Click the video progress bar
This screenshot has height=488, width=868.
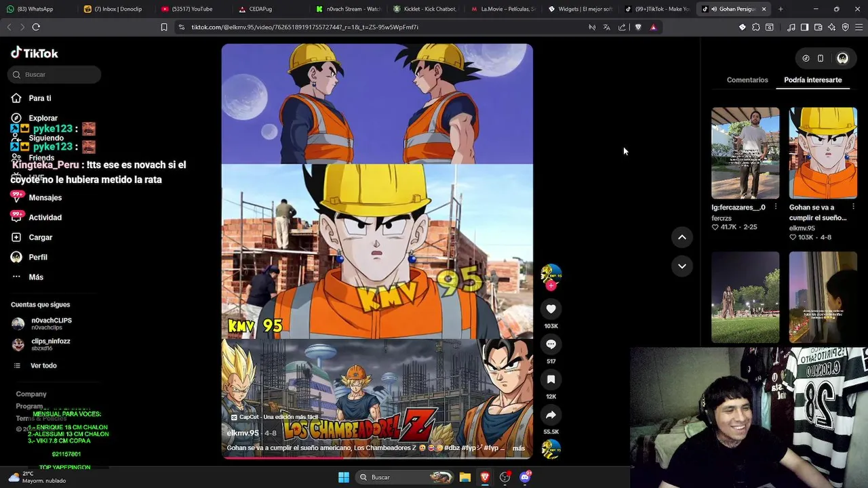377,457
